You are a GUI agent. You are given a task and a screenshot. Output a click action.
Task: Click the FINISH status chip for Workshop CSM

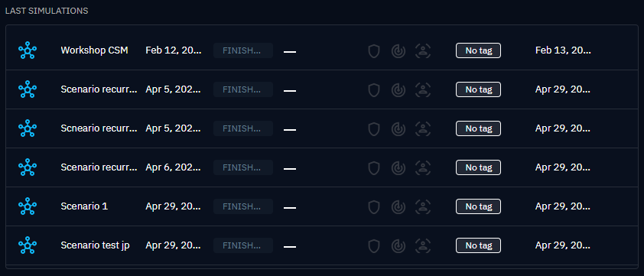(243, 50)
